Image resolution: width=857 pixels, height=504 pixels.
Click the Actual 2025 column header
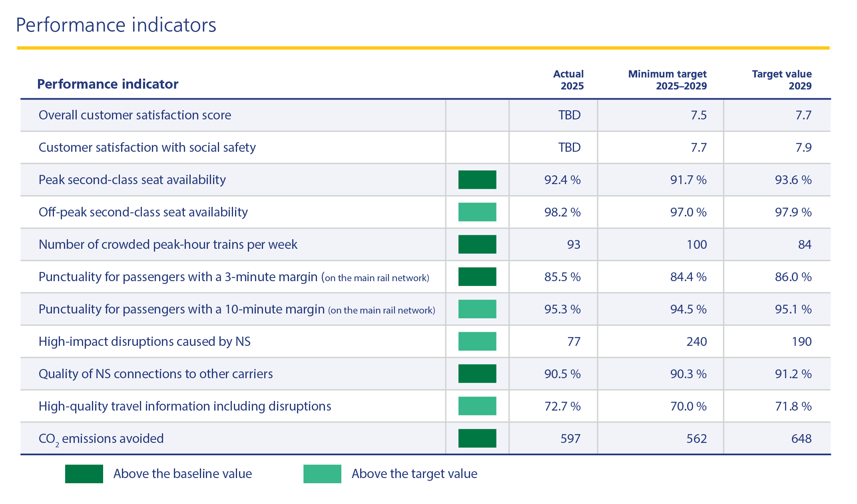point(568,80)
